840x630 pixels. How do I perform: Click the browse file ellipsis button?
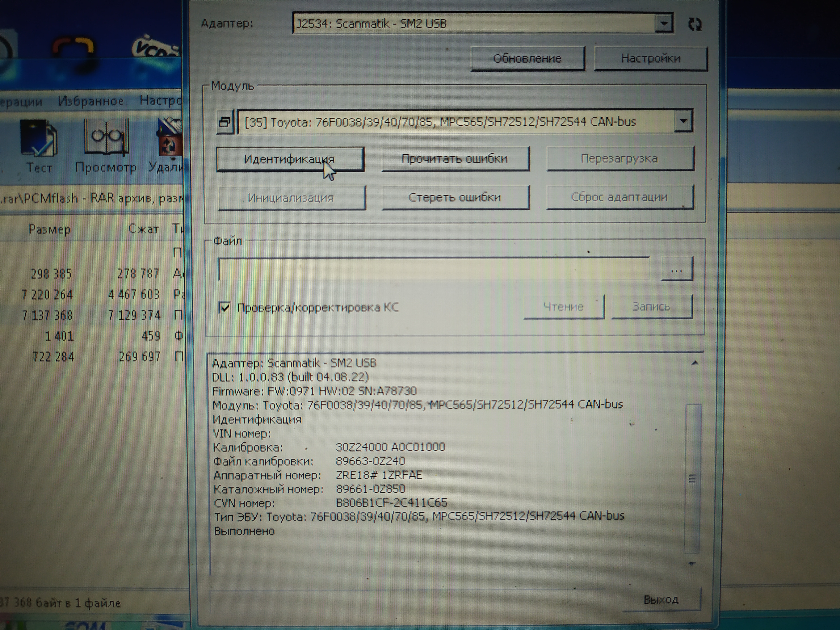[x=677, y=270]
